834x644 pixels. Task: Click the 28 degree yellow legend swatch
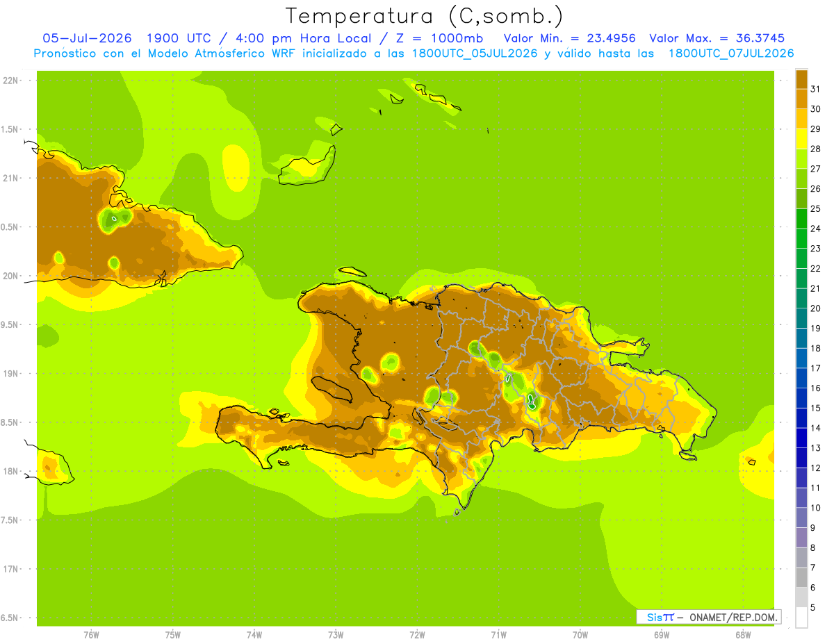coord(801,138)
